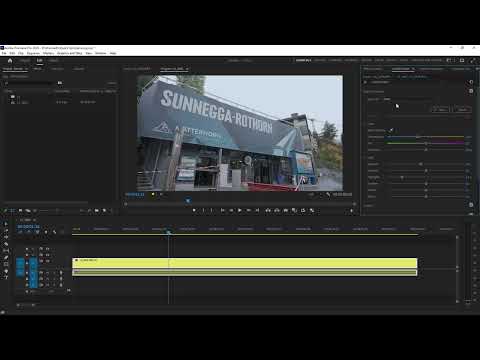The image size is (480, 360).
Task: Enable voice-over record on A1
Action: pyautogui.click(x=61, y=273)
